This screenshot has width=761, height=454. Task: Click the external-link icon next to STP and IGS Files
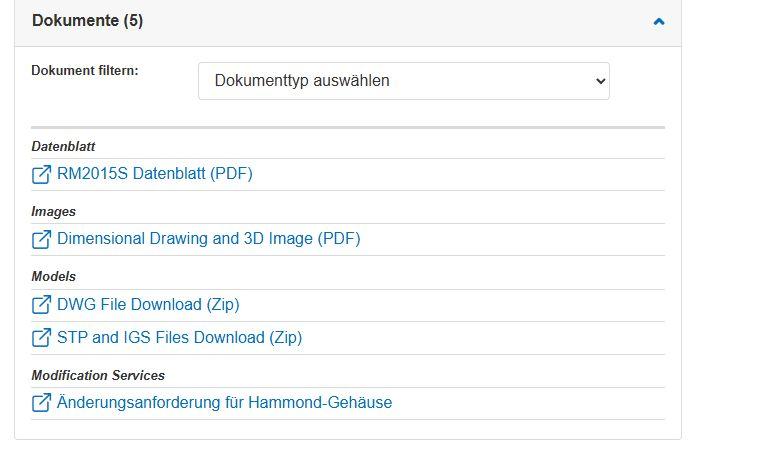coord(41,338)
